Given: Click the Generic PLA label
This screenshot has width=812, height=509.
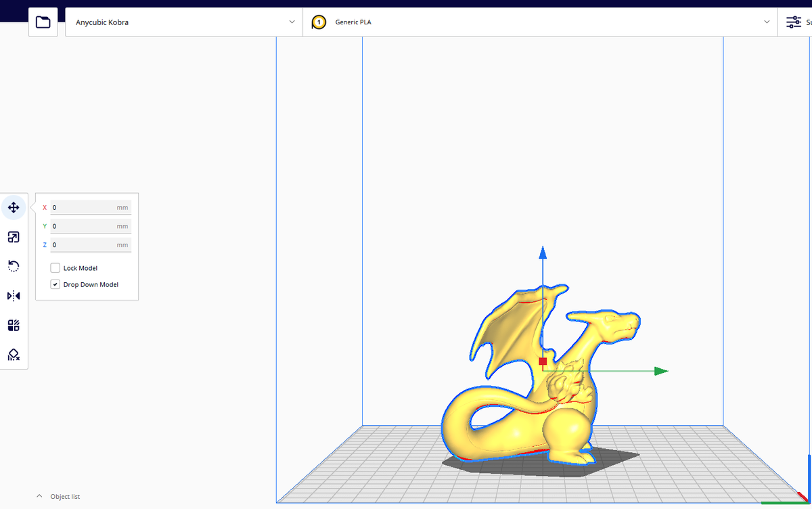Looking at the screenshot, I should (x=353, y=22).
